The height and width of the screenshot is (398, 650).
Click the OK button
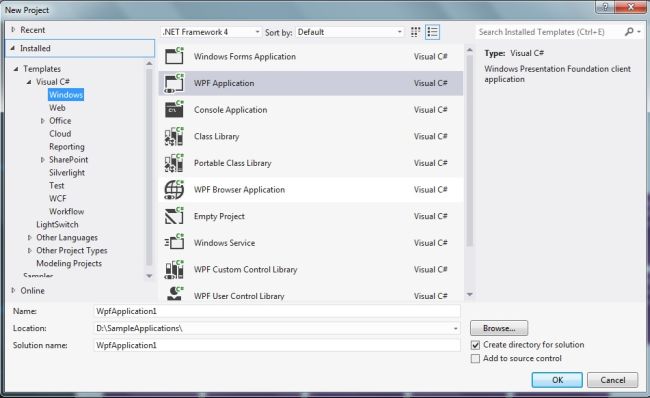click(557, 380)
